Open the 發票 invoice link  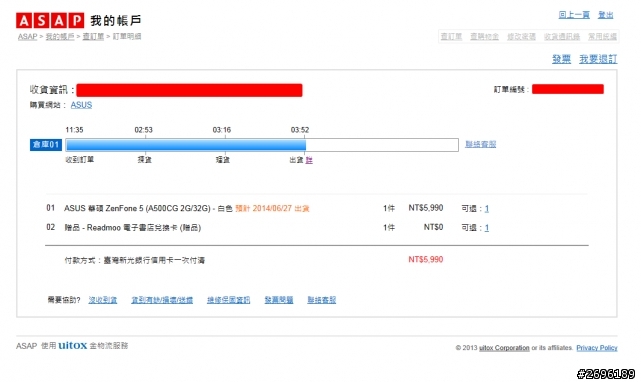[561, 59]
